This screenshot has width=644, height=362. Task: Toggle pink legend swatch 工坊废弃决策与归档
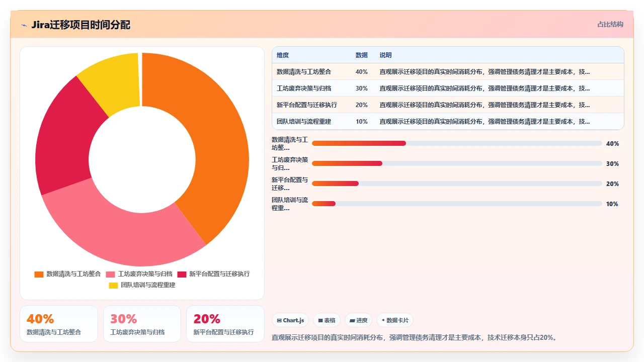pos(111,274)
